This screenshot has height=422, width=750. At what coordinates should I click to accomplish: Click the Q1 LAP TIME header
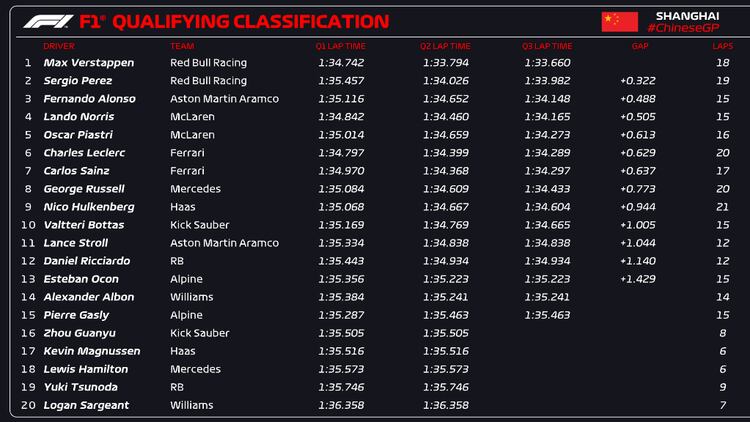pos(341,45)
